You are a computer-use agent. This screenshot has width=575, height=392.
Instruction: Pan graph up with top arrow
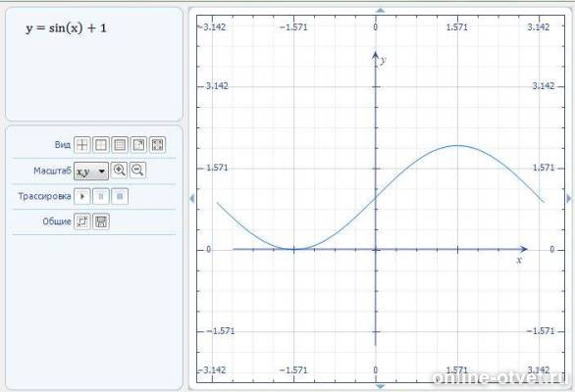click(x=381, y=11)
